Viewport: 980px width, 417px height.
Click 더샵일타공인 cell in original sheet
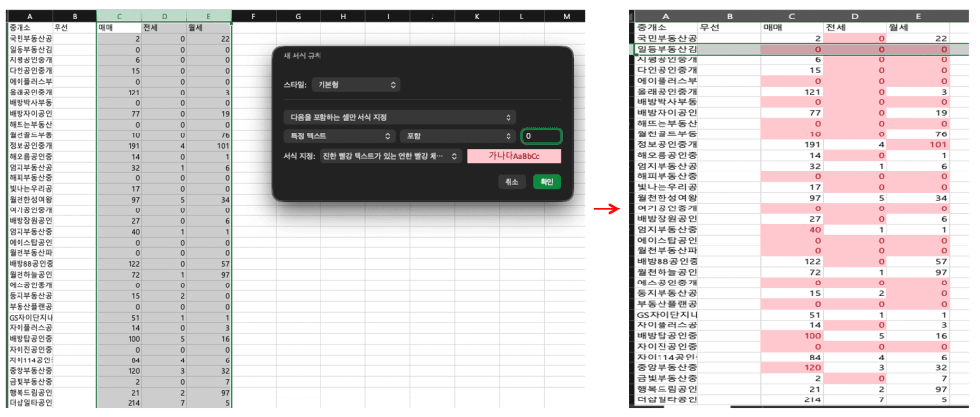pyautogui.click(x=29, y=404)
